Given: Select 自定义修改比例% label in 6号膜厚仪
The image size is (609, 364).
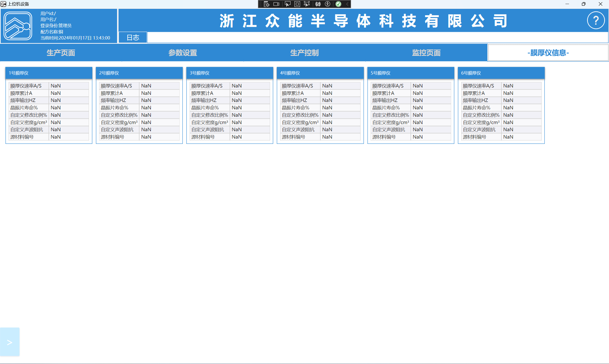Looking at the screenshot, I should tap(481, 115).
